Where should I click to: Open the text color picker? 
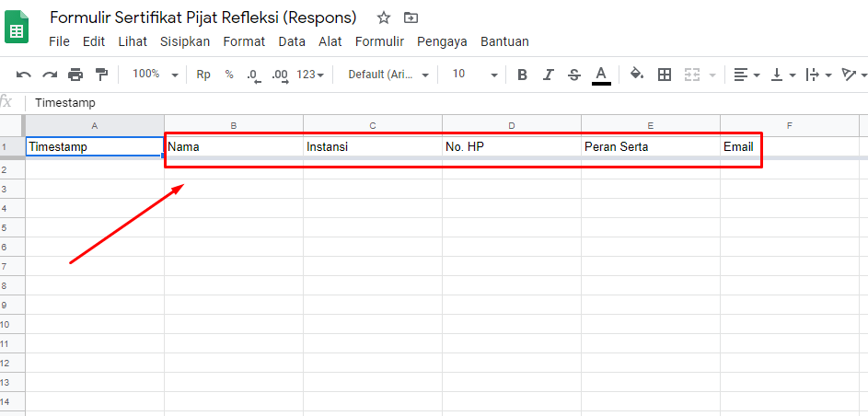601,75
